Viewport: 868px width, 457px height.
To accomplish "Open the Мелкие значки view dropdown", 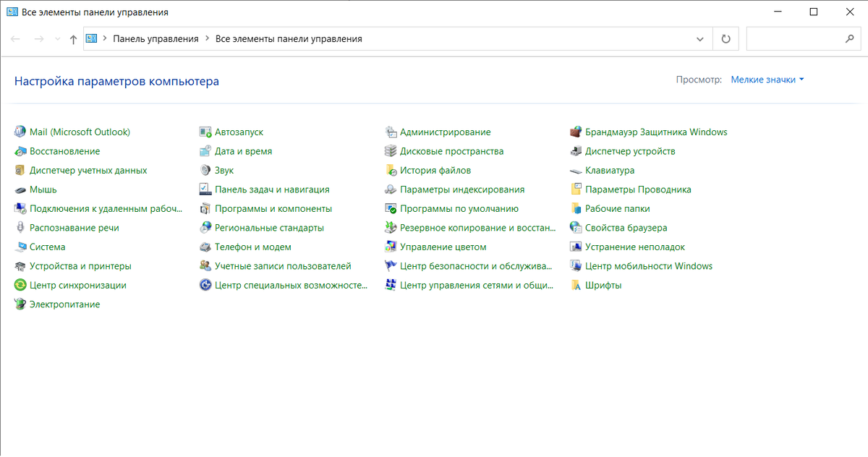I will tap(767, 80).
